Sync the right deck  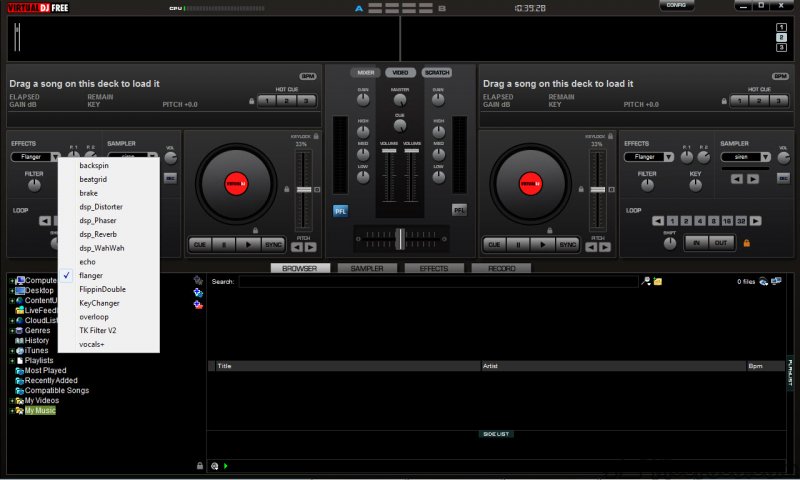pos(567,244)
